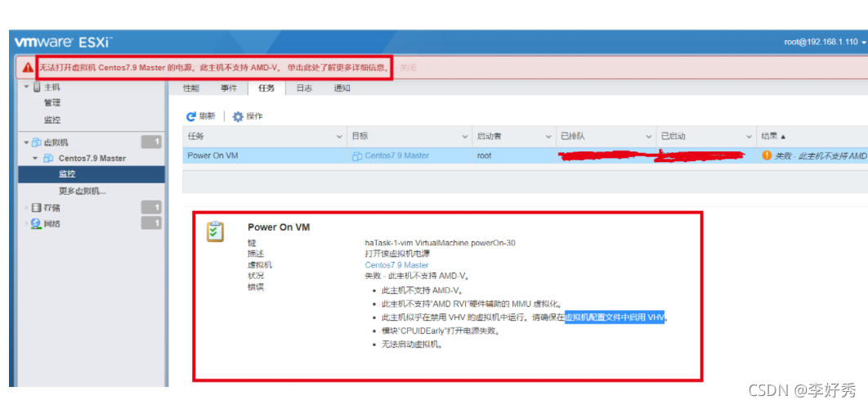Click the 存储 storage icon

tap(36, 208)
